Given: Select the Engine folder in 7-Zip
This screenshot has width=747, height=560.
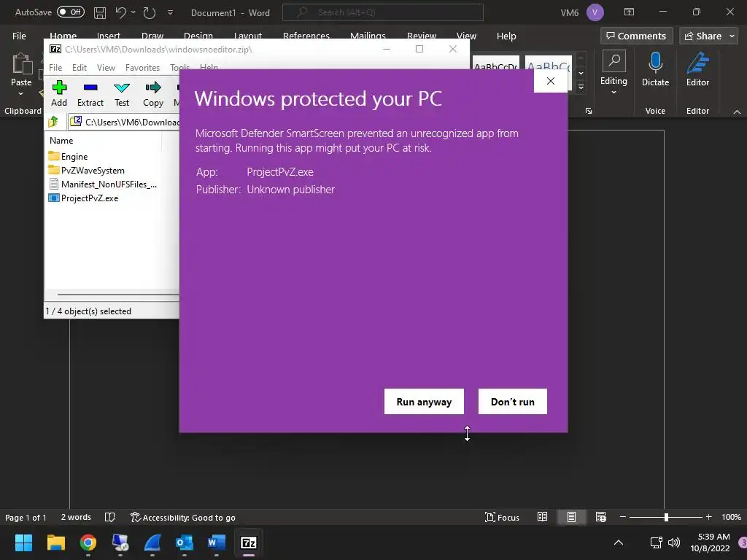Looking at the screenshot, I should 68,156.
